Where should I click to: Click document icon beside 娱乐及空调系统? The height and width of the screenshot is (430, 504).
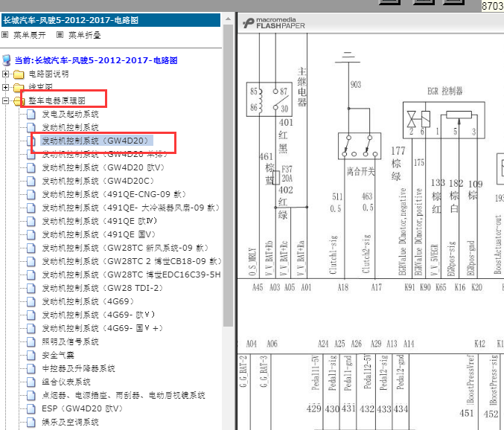tap(31, 422)
